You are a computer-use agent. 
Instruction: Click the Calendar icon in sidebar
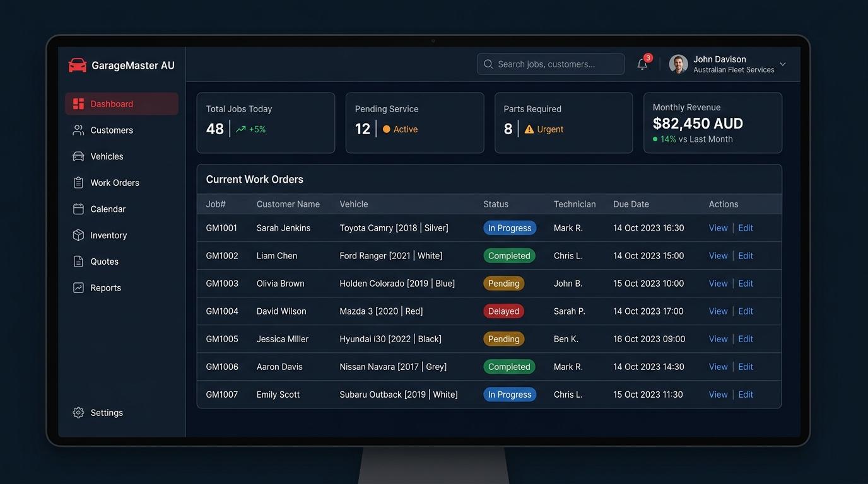click(78, 209)
